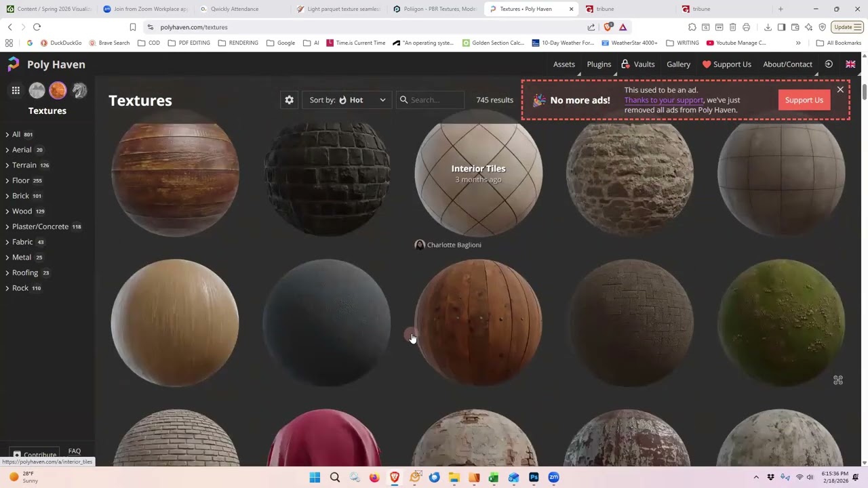Open the Plugins menu item

tap(599, 64)
